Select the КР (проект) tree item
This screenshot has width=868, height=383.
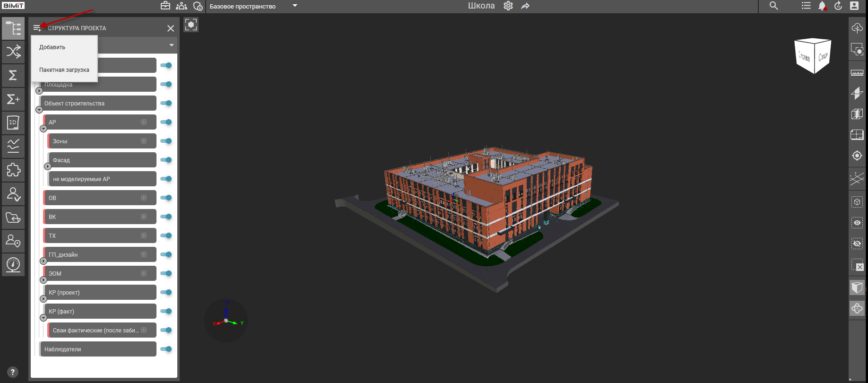pos(99,292)
